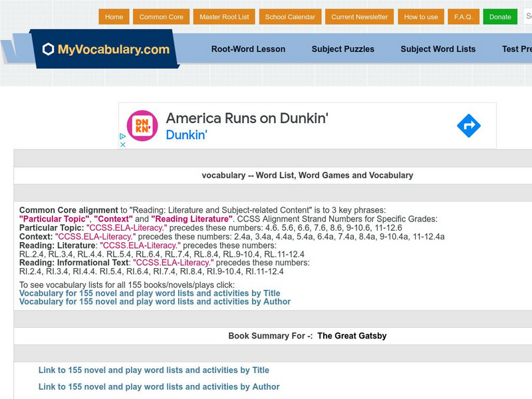Open Subject Word Lists navigation item
This screenshot has width=532, height=399.
(x=437, y=49)
